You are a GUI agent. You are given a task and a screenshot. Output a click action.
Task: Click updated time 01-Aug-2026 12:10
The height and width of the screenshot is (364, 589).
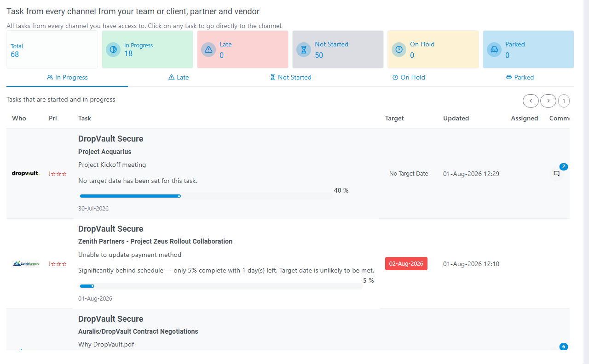pyautogui.click(x=471, y=264)
